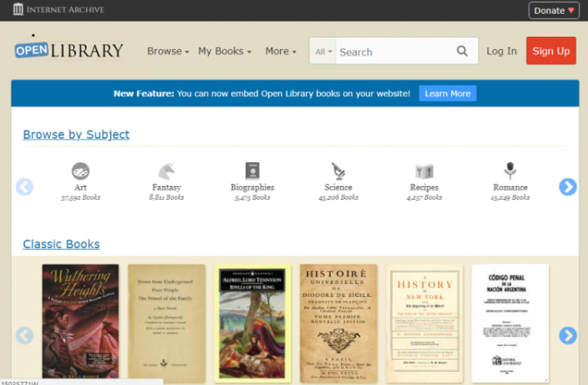The image size is (588, 385).
Task: Click the magnifying glass search icon
Action: [462, 51]
